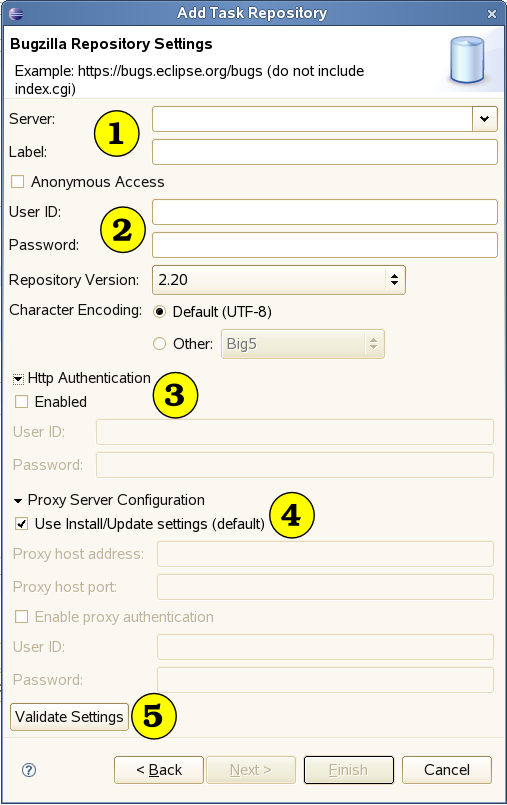Close the Add Task Repository dialog
507x805 pixels.
(x=492, y=14)
